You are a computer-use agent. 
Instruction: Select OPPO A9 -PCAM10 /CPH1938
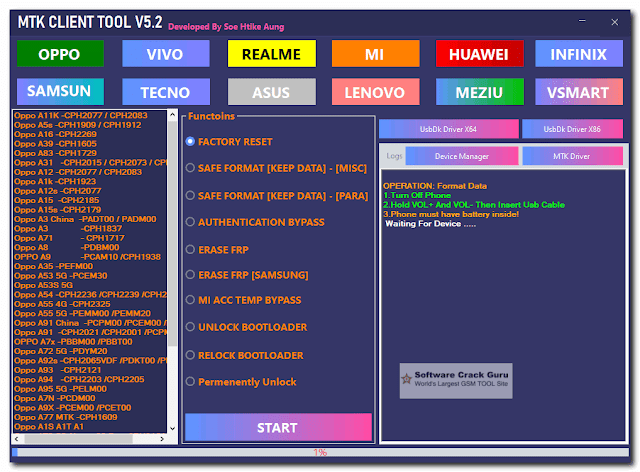pyautogui.click(x=87, y=257)
